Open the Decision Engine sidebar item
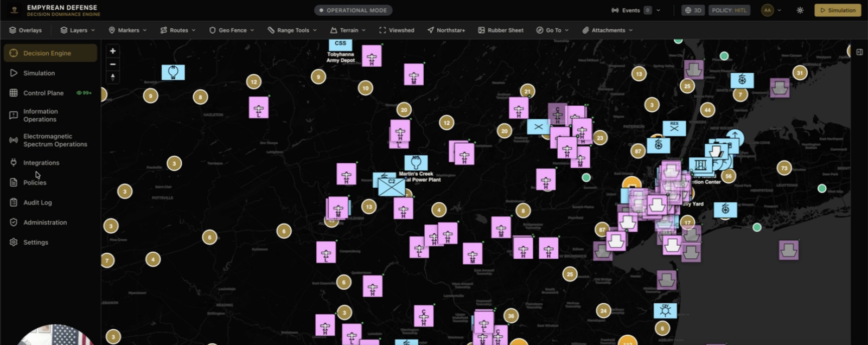The width and height of the screenshot is (868, 345). tap(50, 53)
